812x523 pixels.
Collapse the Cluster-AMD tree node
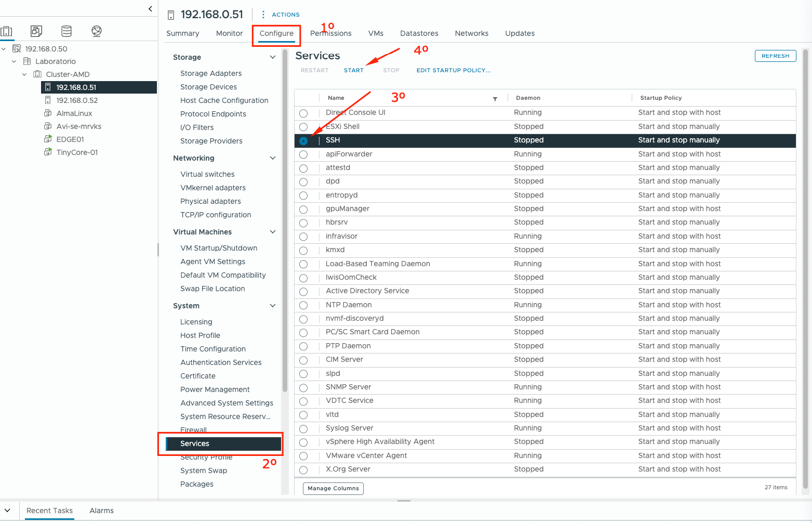click(24, 74)
